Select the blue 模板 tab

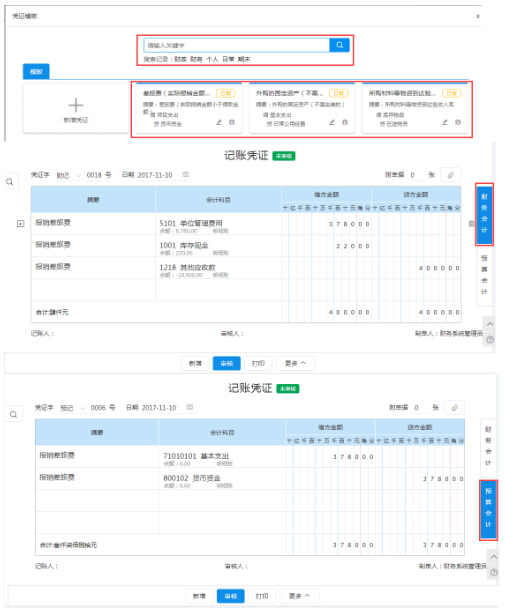36,72
